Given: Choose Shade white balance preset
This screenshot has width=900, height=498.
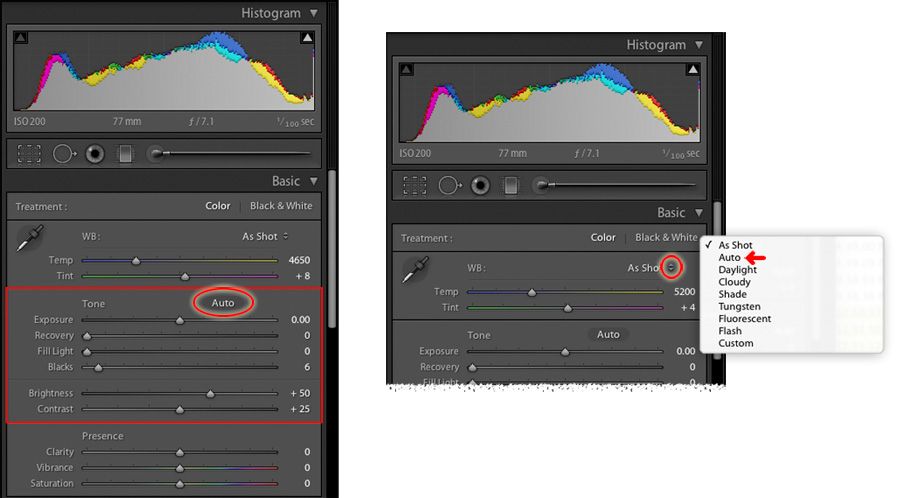Looking at the screenshot, I should (x=732, y=294).
